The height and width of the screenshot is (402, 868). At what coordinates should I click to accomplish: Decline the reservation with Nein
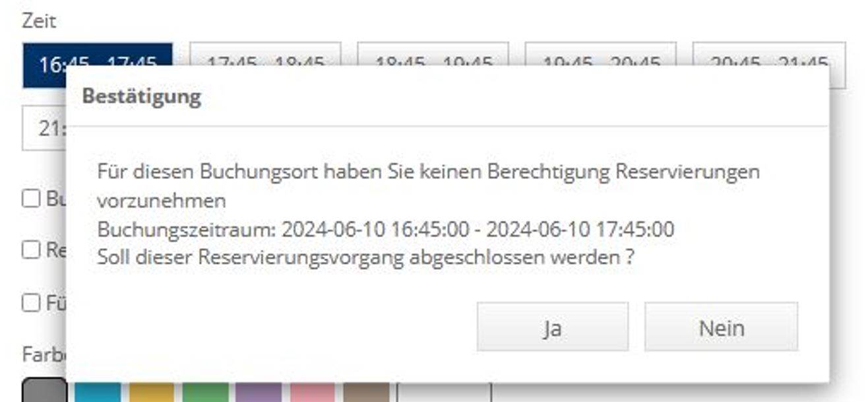pos(721,327)
